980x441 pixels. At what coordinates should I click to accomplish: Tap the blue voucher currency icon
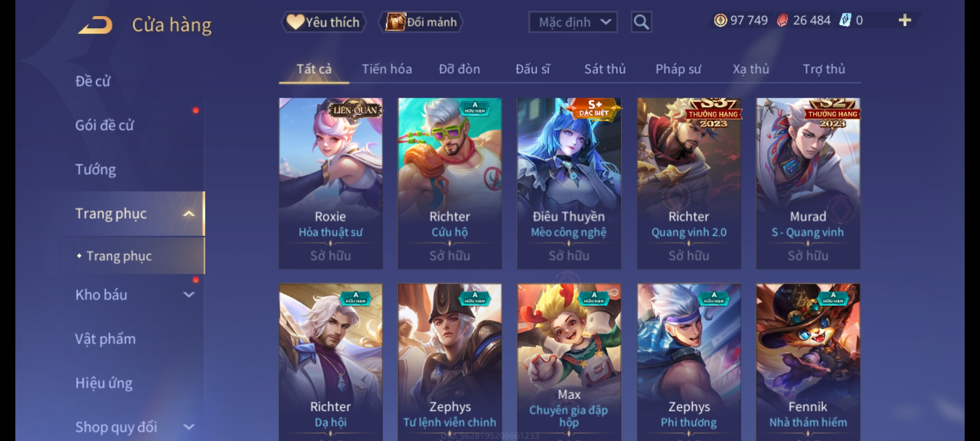[844, 20]
